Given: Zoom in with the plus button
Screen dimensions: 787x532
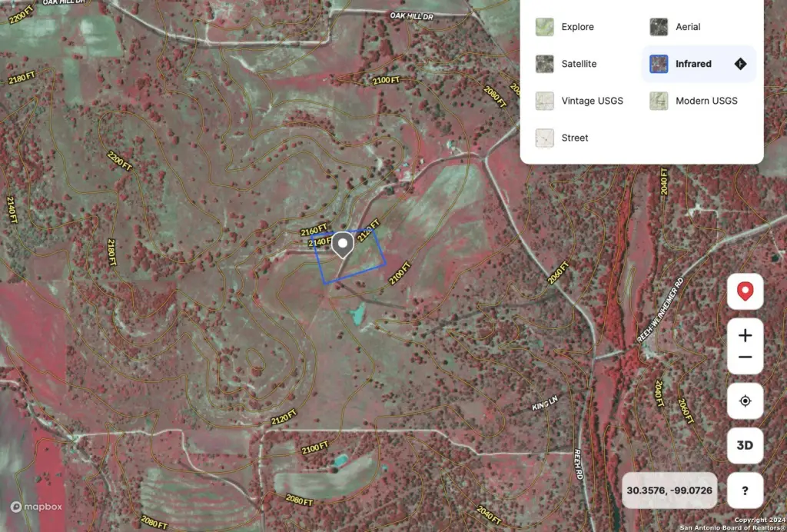Looking at the screenshot, I should [745, 336].
